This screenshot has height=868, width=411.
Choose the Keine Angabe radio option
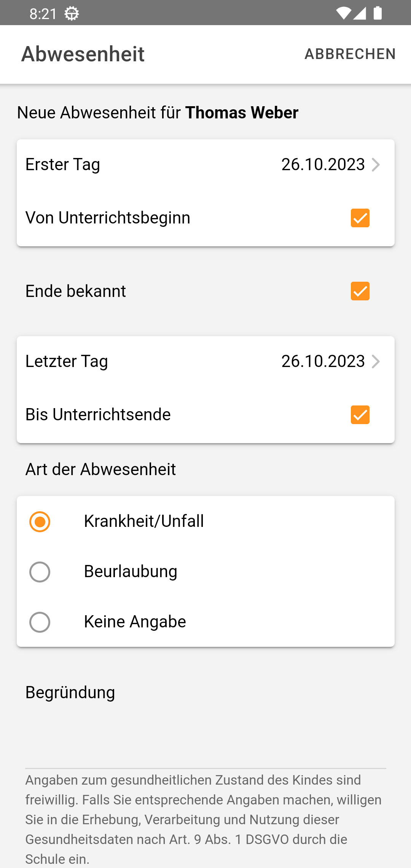click(40, 622)
